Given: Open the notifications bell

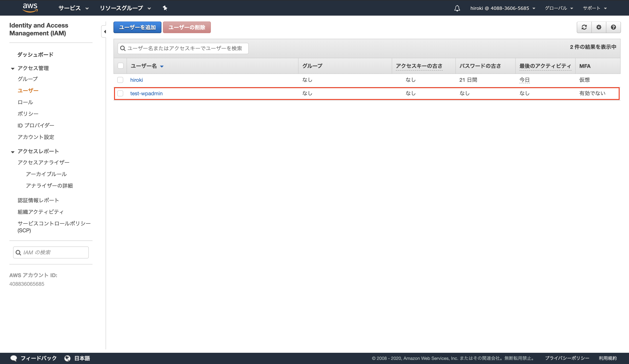Looking at the screenshot, I should click(x=457, y=8).
